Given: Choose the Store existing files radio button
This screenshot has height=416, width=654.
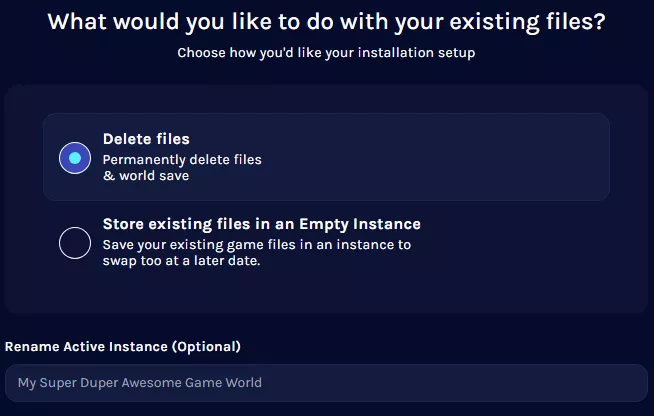Looking at the screenshot, I should click(x=75, y=243).
